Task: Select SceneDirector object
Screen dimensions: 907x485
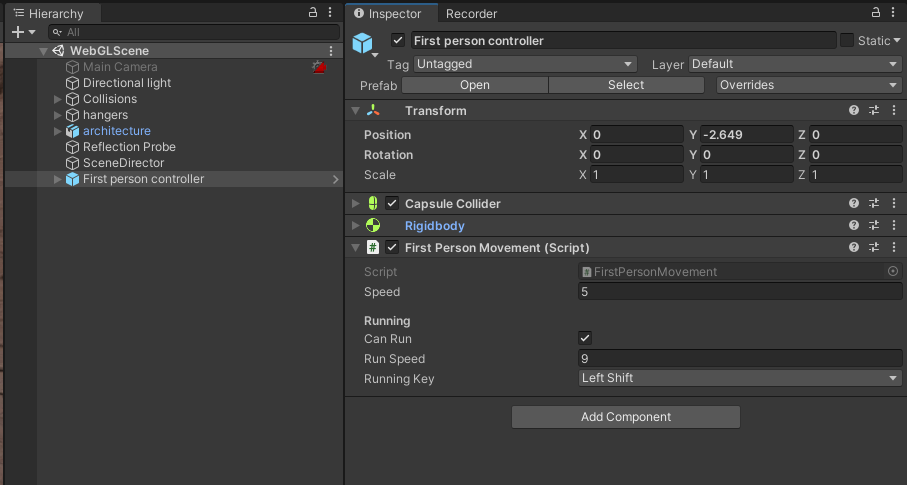Action: pyautogui.click(x=123, y=163)
